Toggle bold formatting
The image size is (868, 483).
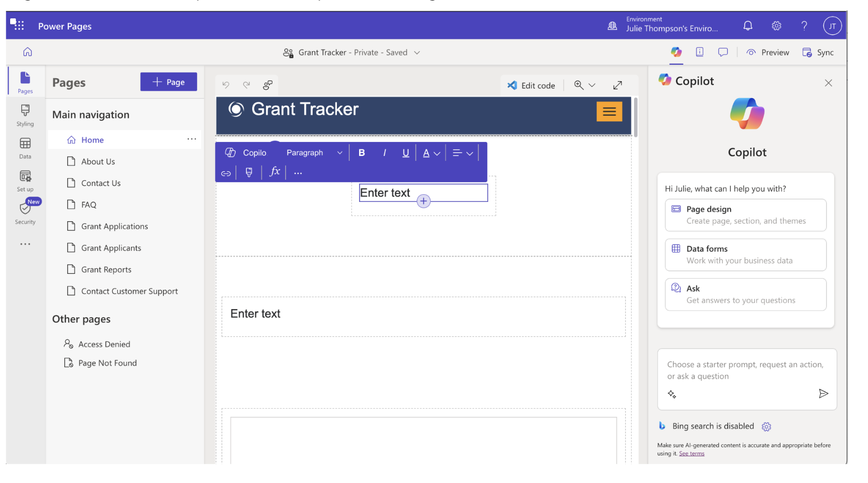point(362,153)
